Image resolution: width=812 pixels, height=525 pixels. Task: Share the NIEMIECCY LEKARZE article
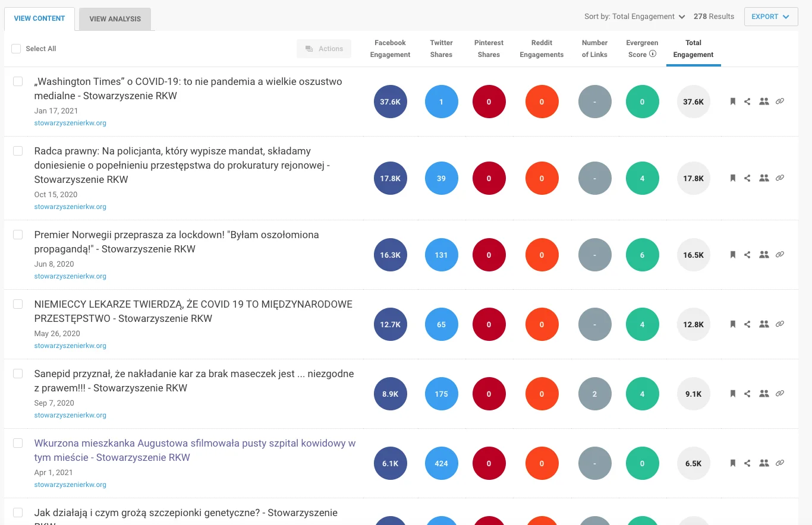coord(748,324)
